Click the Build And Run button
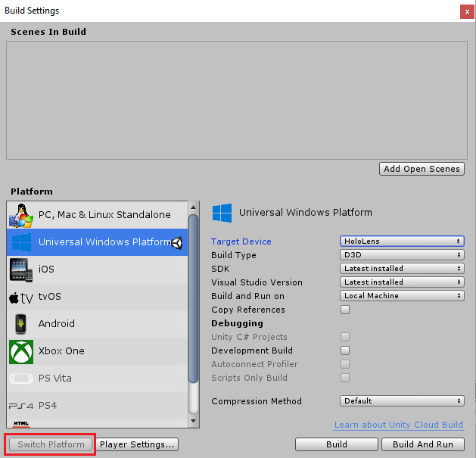This screenshot has width=476, height=458. (x=423, y=444)
